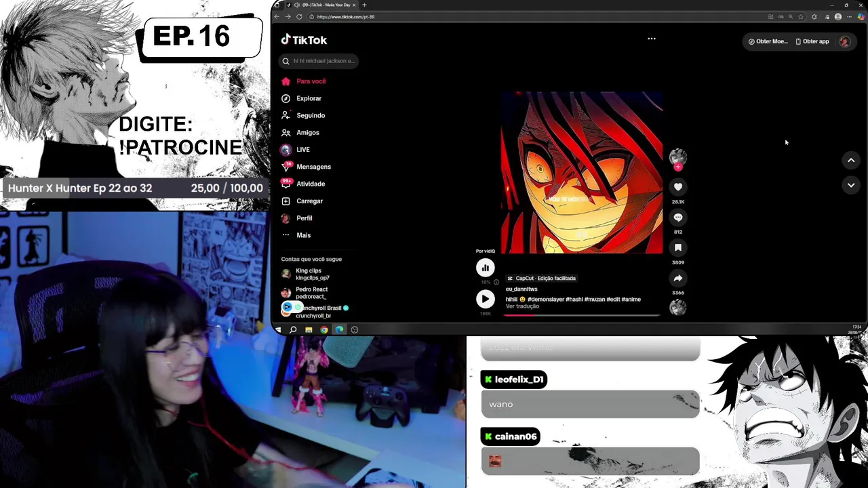Click the Obter Moedas button

click(768, 41)
